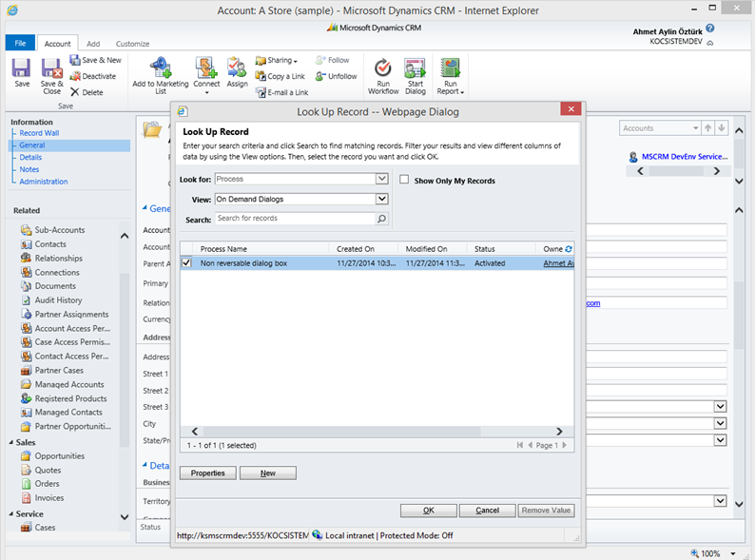Click Save & New in ribbon
755x560 pixels.
point(95,60)
